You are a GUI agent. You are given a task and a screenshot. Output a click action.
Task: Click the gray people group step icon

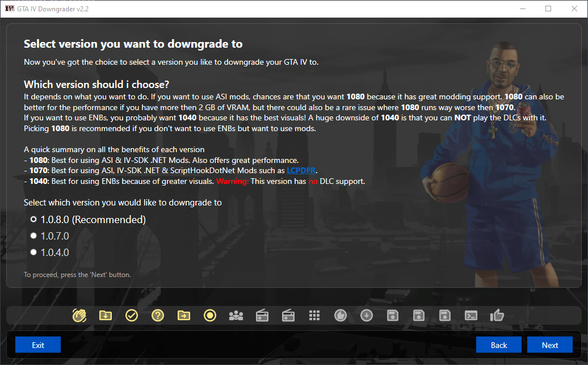[236, 316]
